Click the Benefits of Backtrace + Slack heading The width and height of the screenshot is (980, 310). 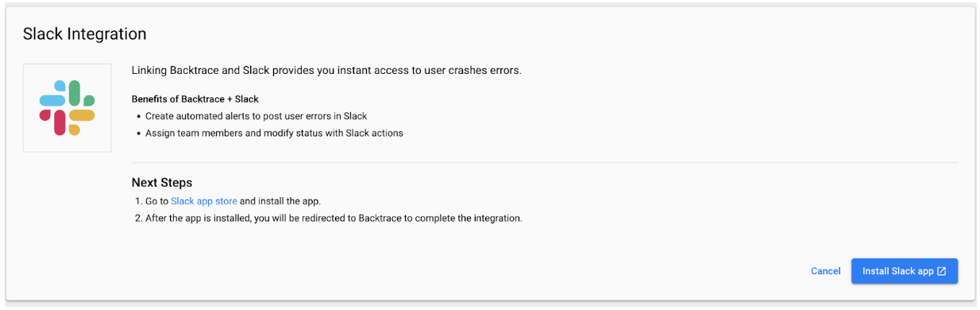click(195, 99)
